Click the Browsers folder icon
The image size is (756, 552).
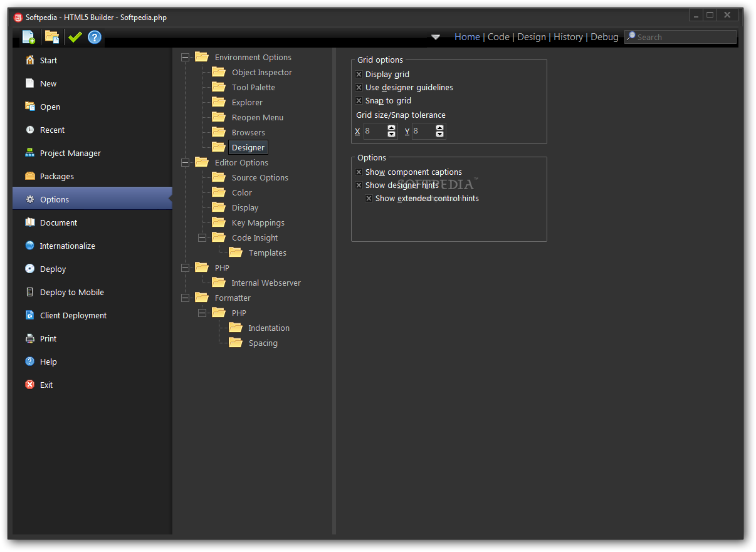point(219,132)
